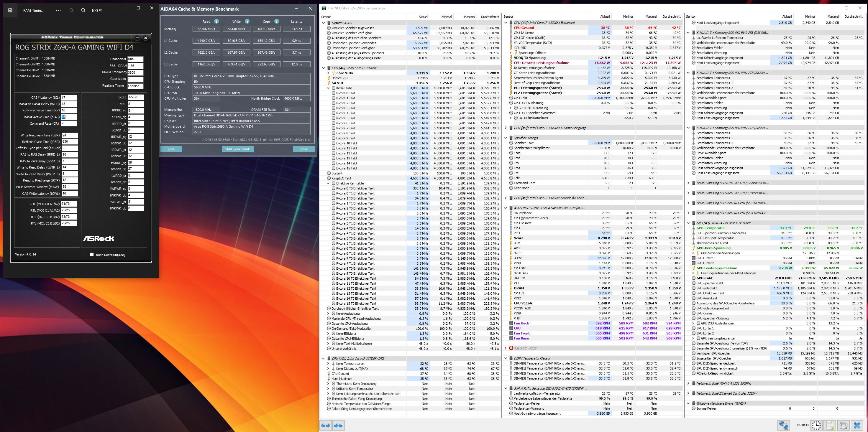
Task: Open the three-dots more menu in Photos
Action: [x=59, y=10]
